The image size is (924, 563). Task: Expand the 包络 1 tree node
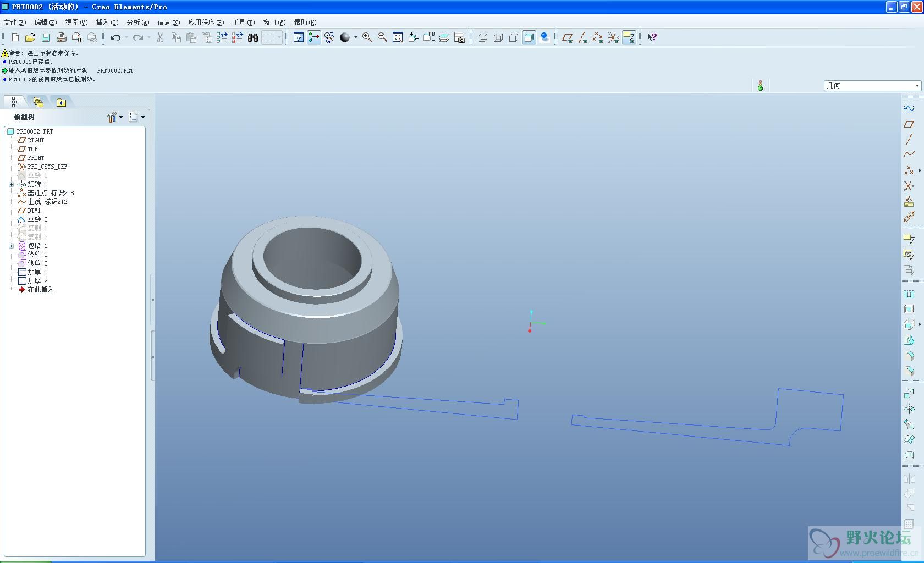[12, 246]
